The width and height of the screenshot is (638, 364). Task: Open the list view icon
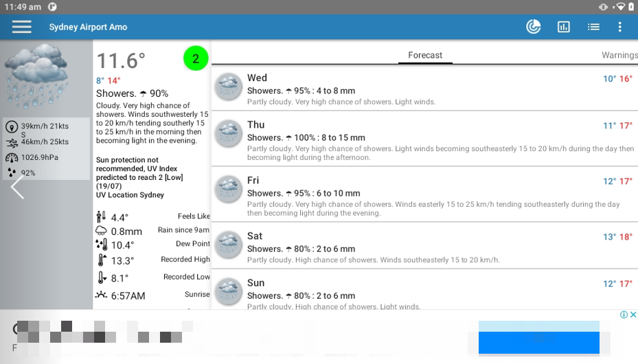[593, 27]
